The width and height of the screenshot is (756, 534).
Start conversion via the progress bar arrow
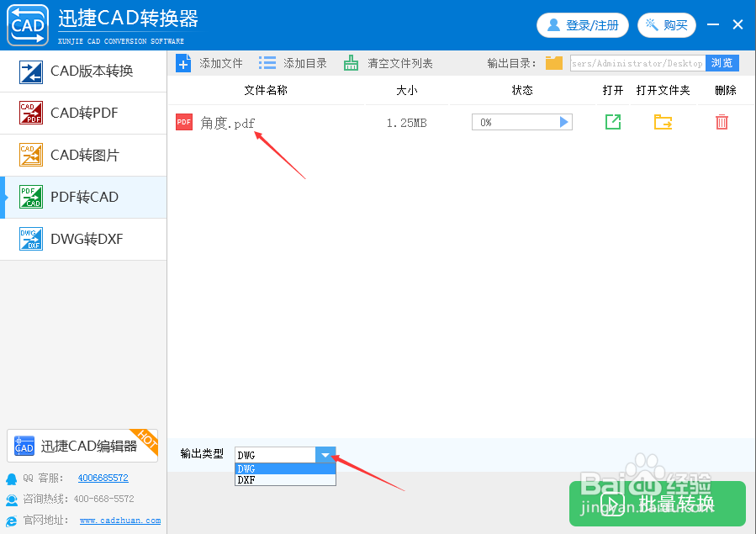pyautogui.click(x=566, y=122)
